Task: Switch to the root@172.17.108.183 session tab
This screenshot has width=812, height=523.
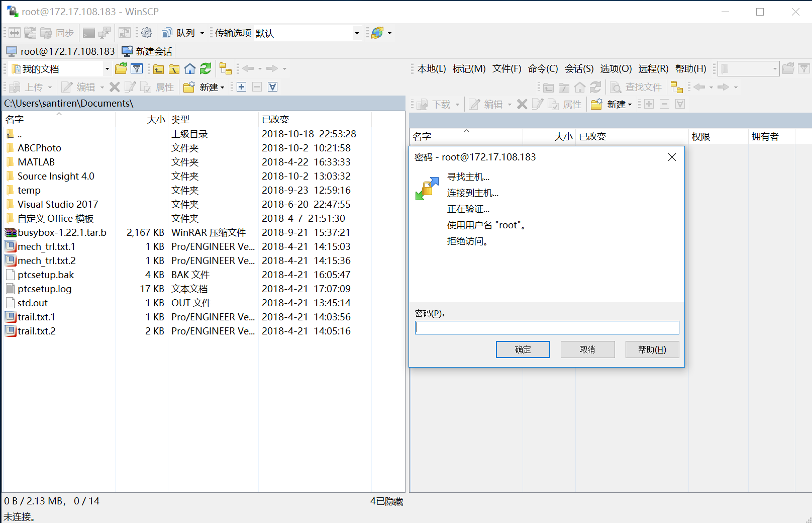Action: point(61,51)
